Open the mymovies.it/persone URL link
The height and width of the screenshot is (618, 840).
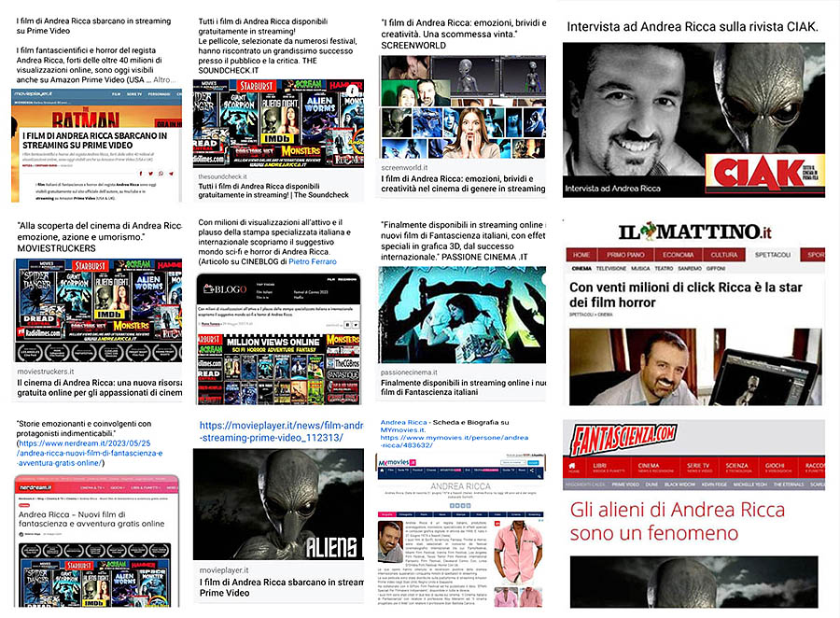point(455,442)
